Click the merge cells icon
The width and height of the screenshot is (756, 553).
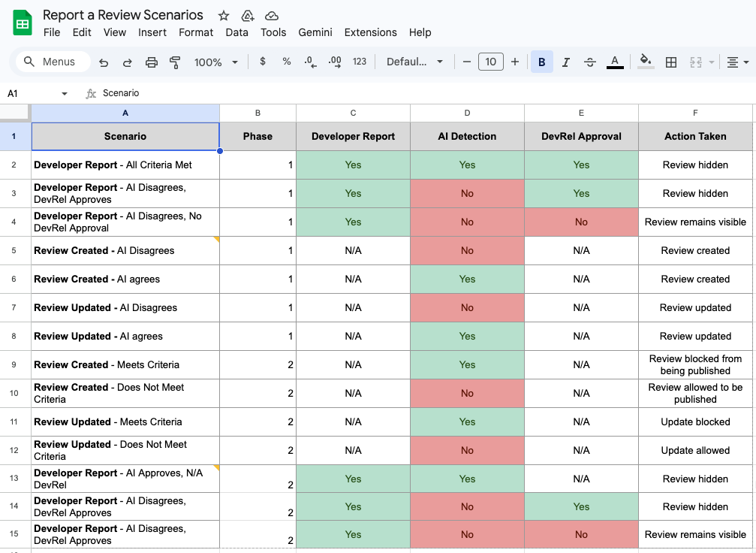pyautogui.click(x=696, y=62)
